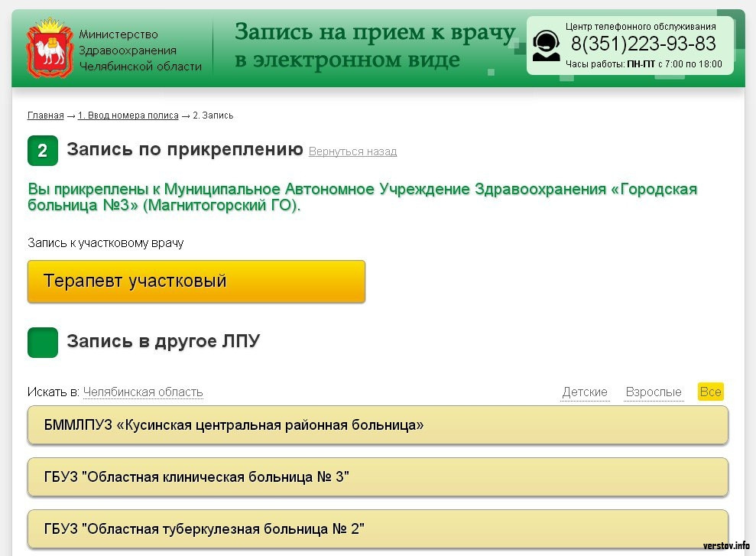756x556 pixels.
Task: Click the Chelyabinsk region coat of arms logo
Action: (49, 48)
